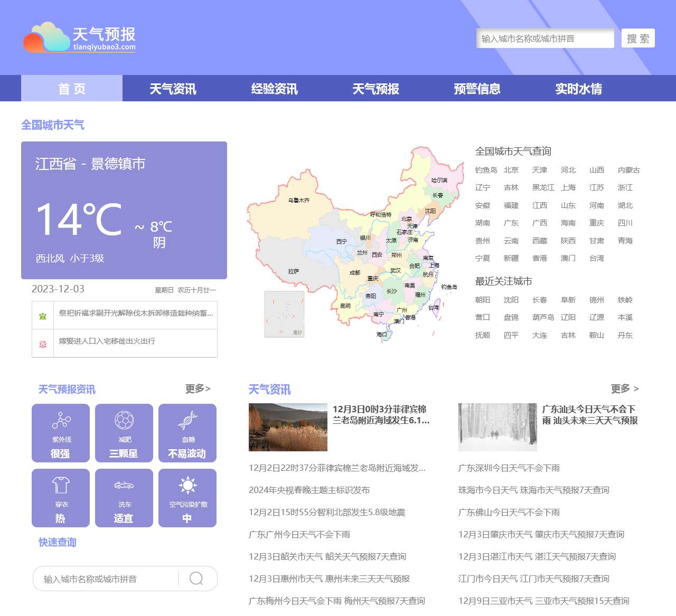Open the 紫外线 UV index tile
The width and height of the screenshot is (676, 616).
(61, 433)
